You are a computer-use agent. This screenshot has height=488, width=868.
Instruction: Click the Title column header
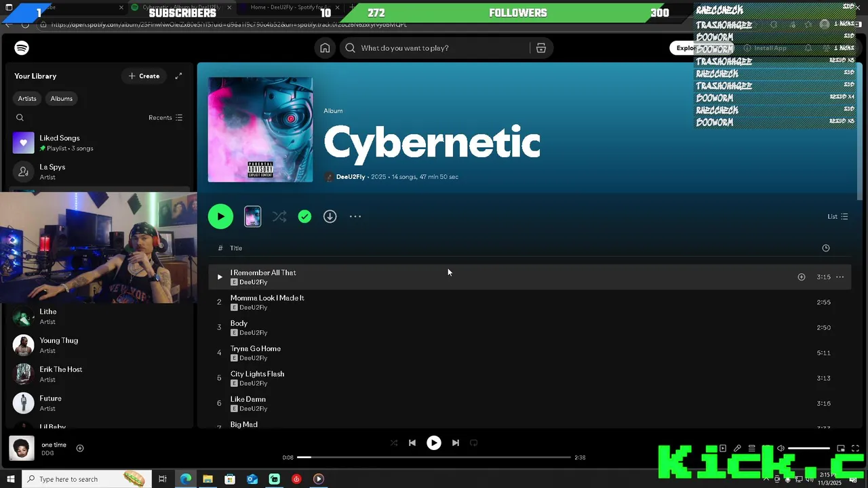236,248
